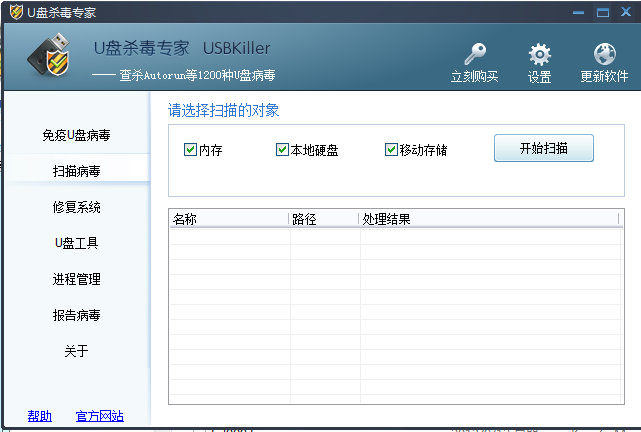Switch to 修复系统 repair system tab

[x=76, y=207]
